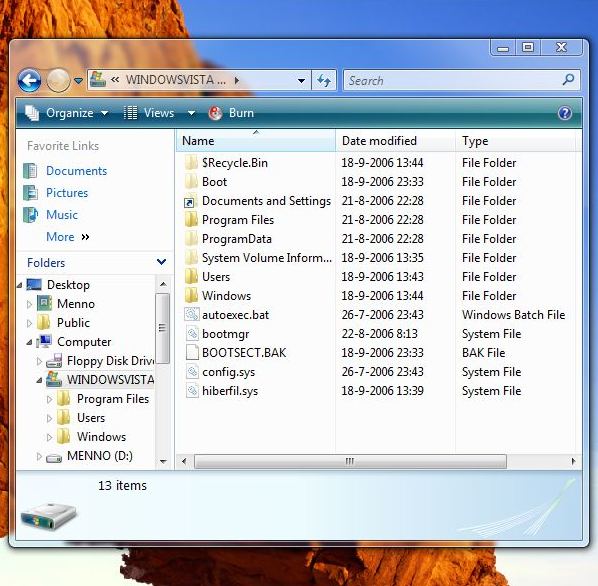598x586 pixels.
Task: Click the Back navigation arrow button
Action: click(x=29, y=80)
